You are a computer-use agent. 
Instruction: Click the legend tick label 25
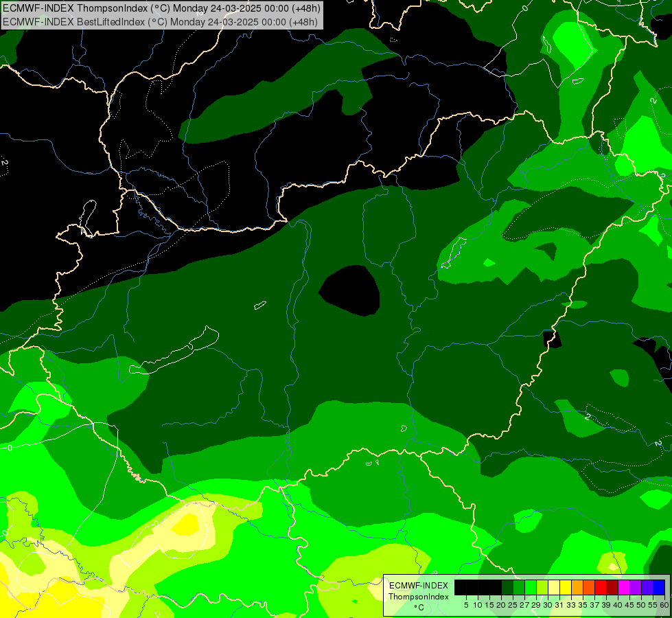pos(513,605)
